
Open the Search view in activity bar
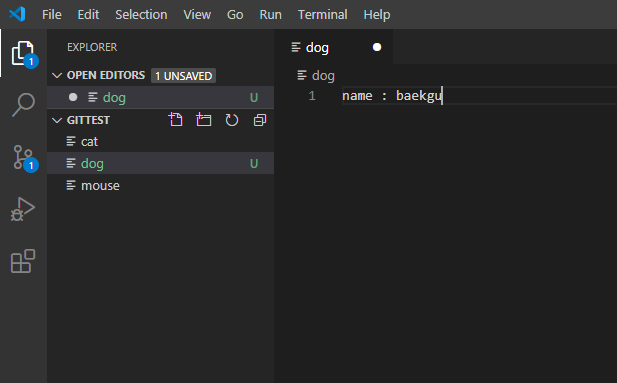pos(23,105)
